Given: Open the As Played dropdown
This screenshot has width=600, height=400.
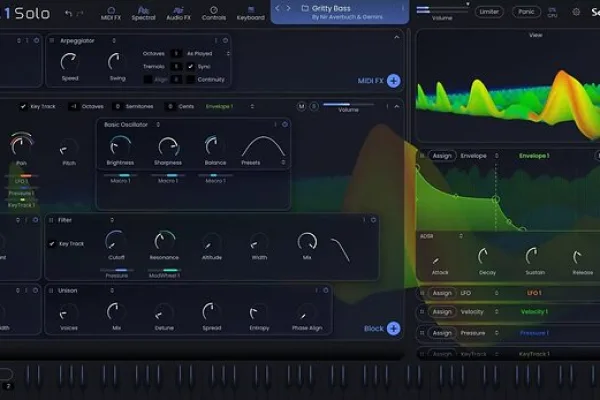Looking at the screenshot, I should click(x=208, y=54).
